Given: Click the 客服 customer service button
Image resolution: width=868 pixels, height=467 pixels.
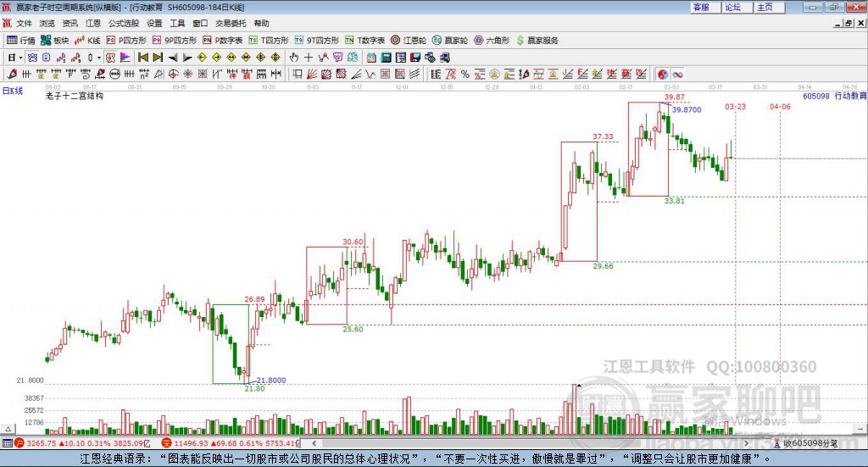Looking at the screenshot, I should tap(704, 7).
